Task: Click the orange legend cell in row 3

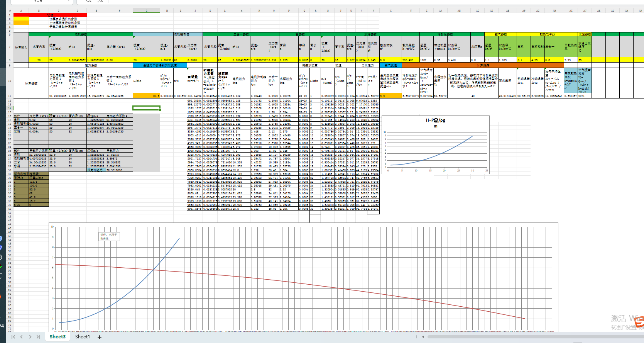Action: pos(21,23)
